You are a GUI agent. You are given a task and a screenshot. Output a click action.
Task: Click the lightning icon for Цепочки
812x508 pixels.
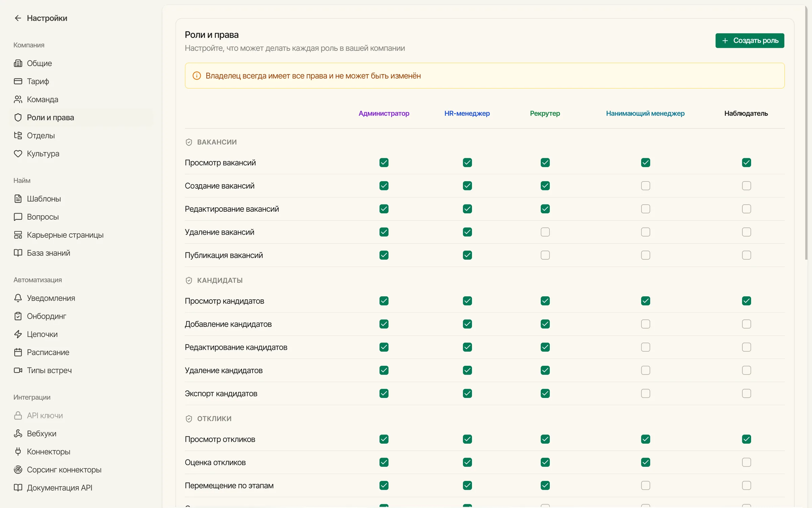coord(18,334)
